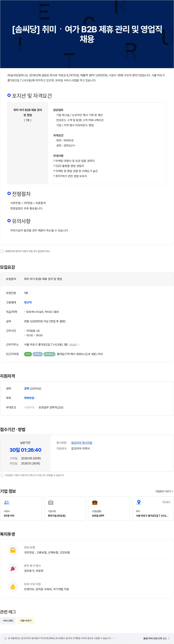This screenshot has height=644, width=174.
Task: Click the 2호선 subway badge
Action: point(28,354)
